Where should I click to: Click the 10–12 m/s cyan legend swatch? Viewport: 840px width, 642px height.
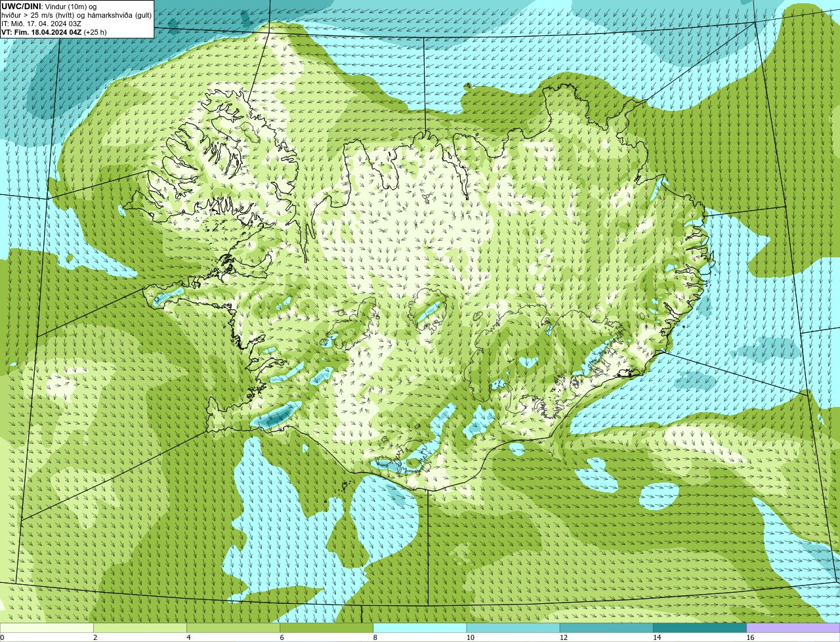pos(513,628)
